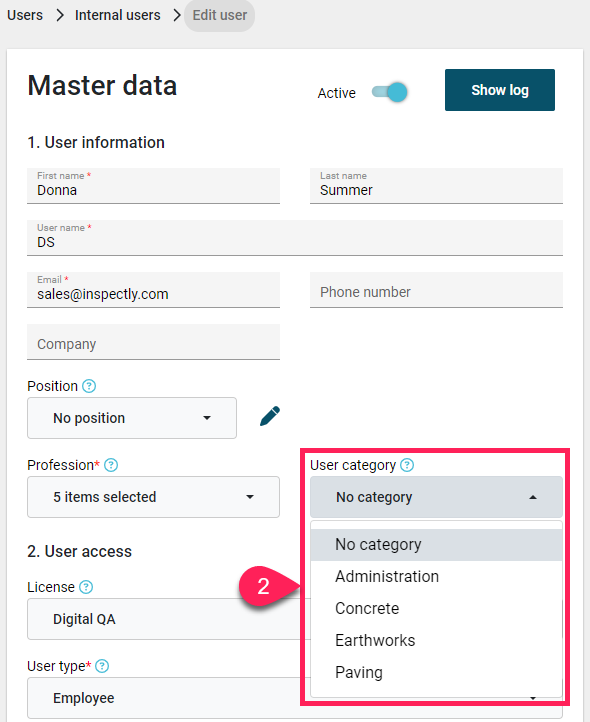Click the Profession help question-mark icon
The height and width of the screenshot is (722, 590).
point(111,465)
